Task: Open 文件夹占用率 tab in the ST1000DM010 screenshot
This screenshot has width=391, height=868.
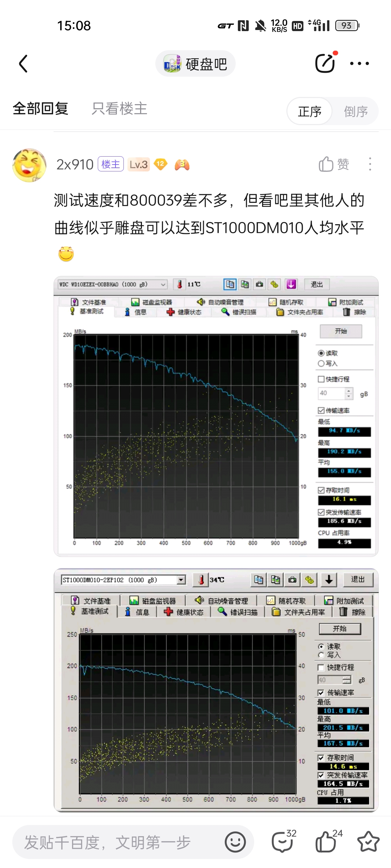Action: [299, 612]
